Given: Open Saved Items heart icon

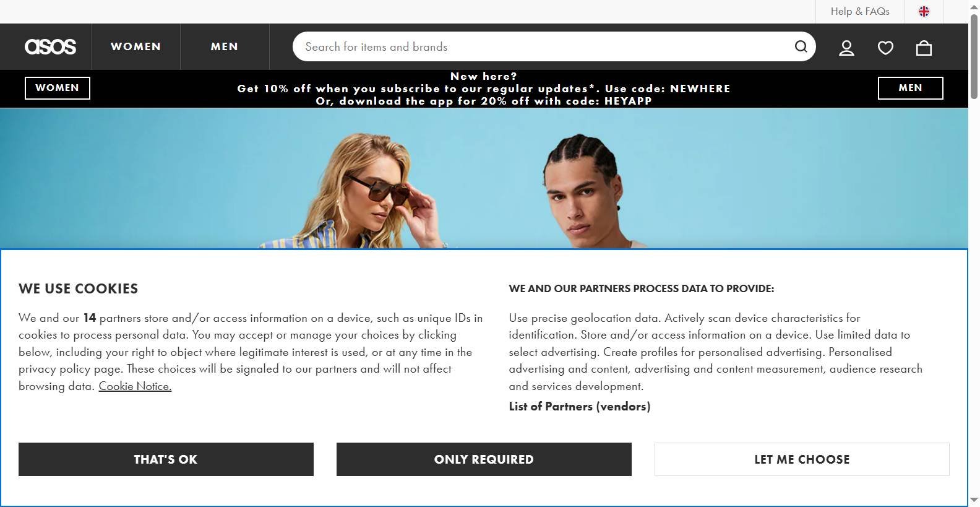Looking at the screenshot, I should tap(885, 48).
